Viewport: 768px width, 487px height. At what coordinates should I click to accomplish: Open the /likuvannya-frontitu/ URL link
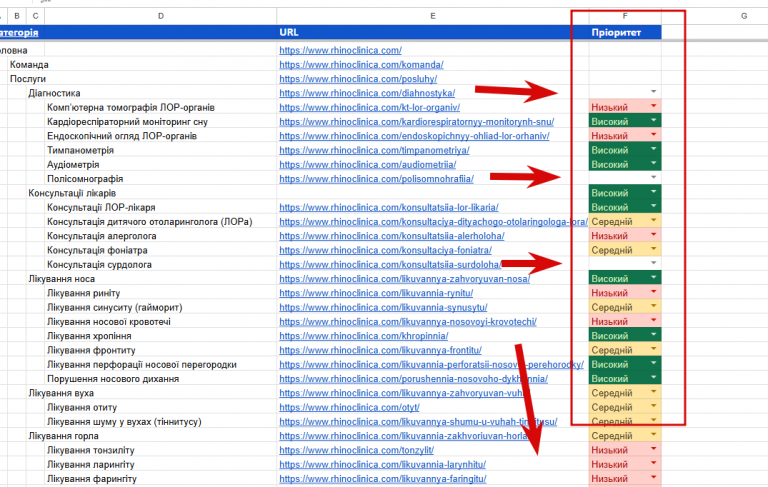pos(381,350)
